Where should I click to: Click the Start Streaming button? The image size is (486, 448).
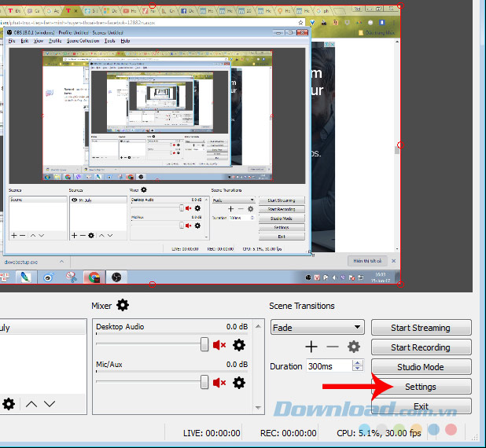[x=421, y=328]
